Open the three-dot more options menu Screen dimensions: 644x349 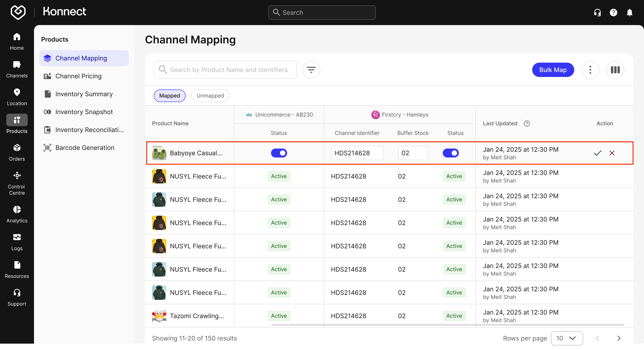(590, 70)
